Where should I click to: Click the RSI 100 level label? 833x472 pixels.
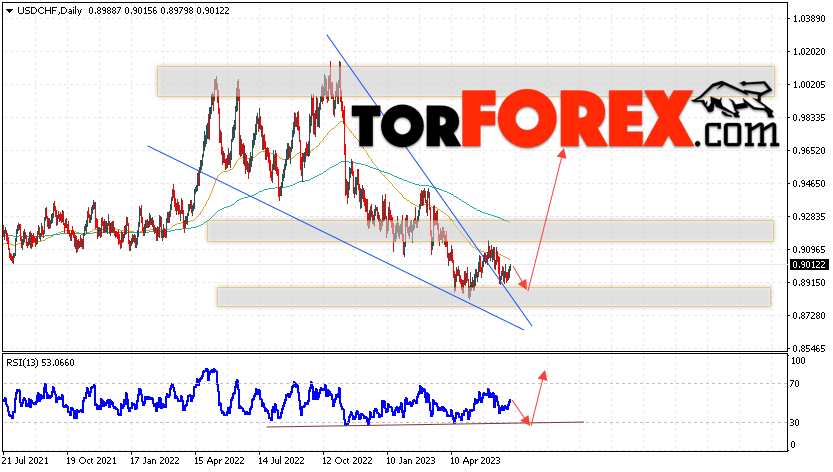(798, 361)
